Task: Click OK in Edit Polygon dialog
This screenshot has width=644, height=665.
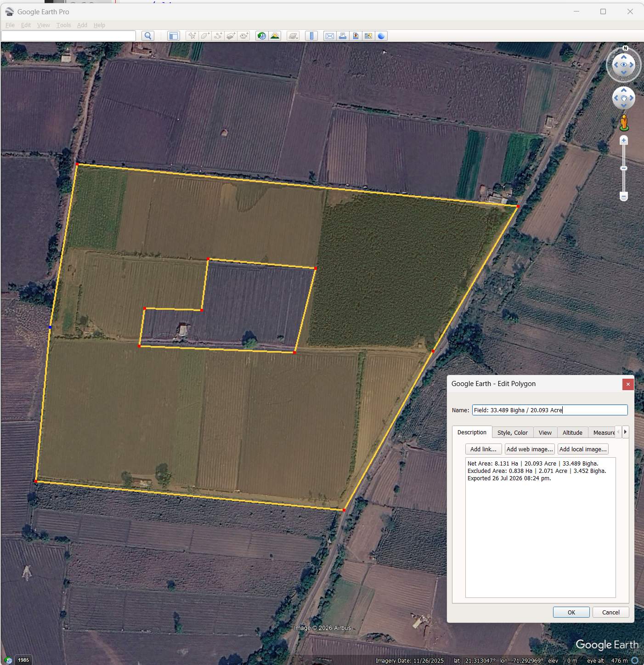Action: coord(571,612)
